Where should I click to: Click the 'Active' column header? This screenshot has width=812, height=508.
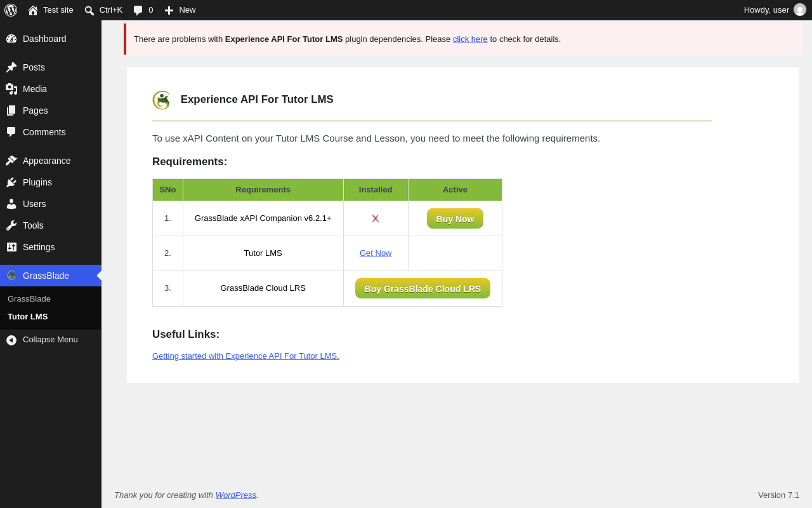point(455,190)
